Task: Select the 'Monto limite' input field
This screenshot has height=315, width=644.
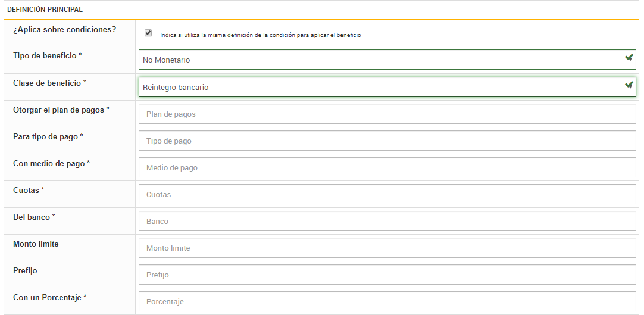Action: [387, 248]
